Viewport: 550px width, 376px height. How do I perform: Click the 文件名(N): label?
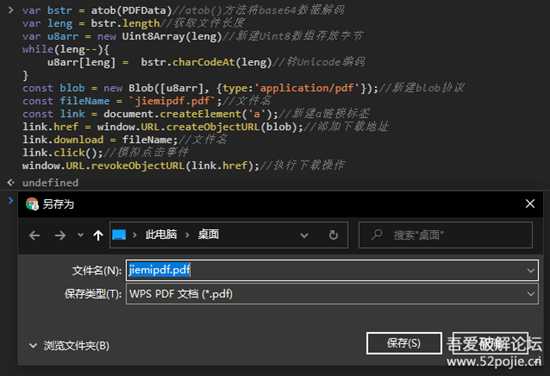pos(97,270)
